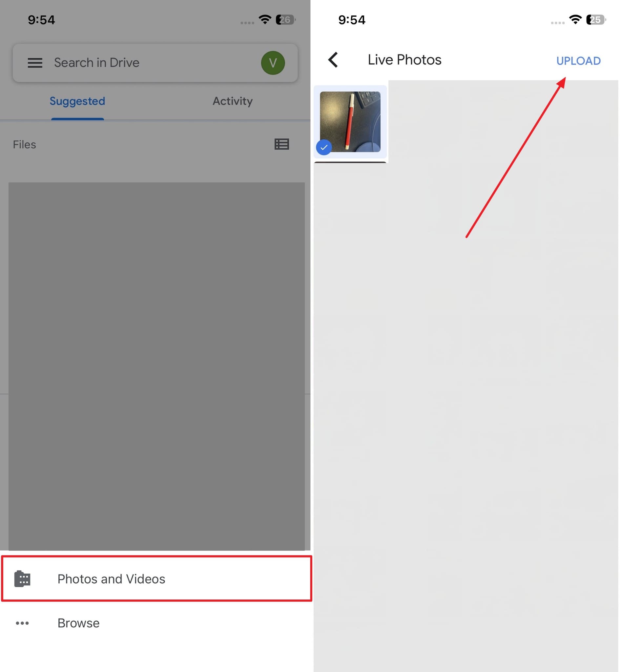Viewport: 621px width, 672px height.
Task: Tap the Wi-Fi icon in left status bar
Action: pyautogui.click(x=265, y=19)
